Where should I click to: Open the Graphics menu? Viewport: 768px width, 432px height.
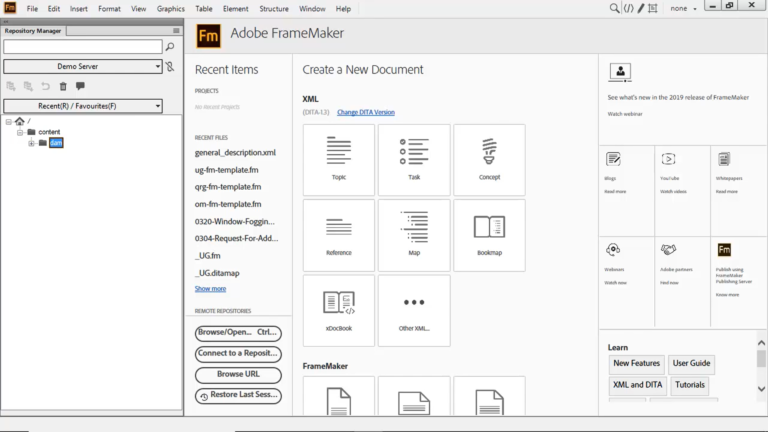pos(170,9)
